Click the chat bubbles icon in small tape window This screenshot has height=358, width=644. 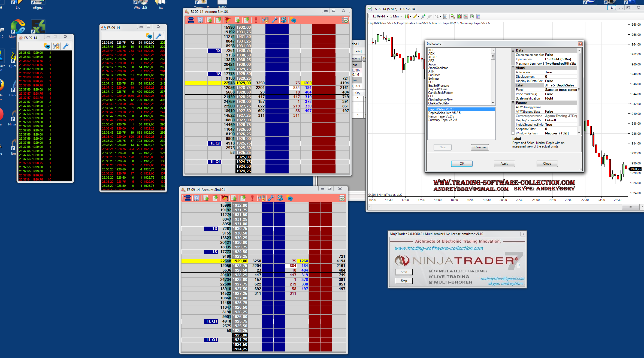(47, 46)
